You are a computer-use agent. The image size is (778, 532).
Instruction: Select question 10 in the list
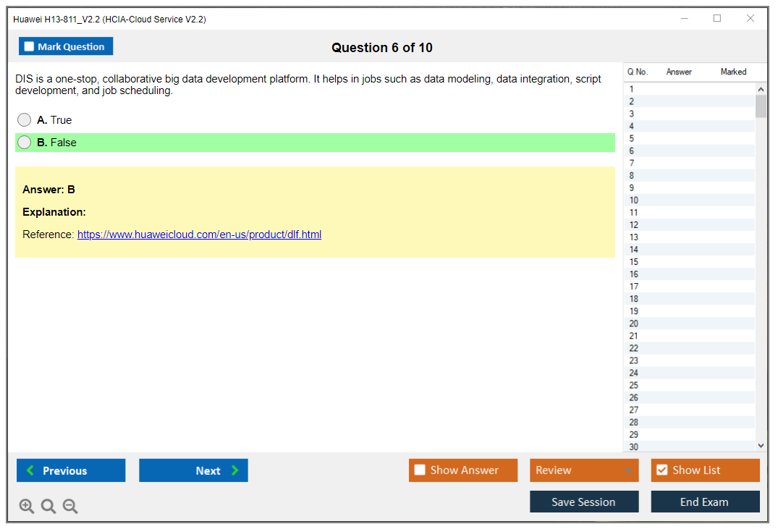634,200
